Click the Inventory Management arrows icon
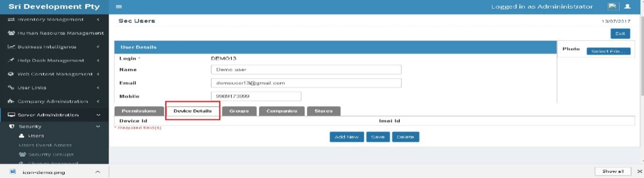 (x=11, y=20)
